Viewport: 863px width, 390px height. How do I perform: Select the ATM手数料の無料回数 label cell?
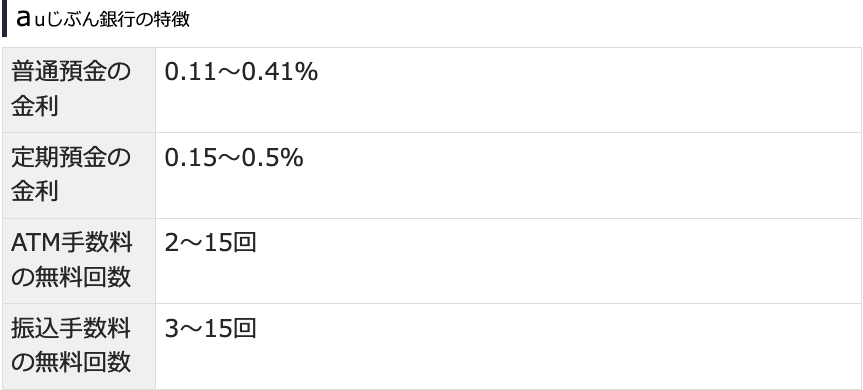(79, 261)
